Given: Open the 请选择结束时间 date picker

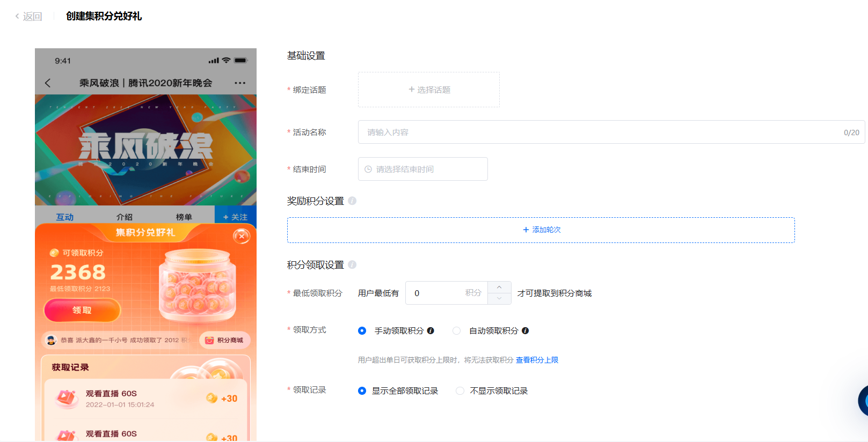Looking at the screenshot, I should point(423,169).
